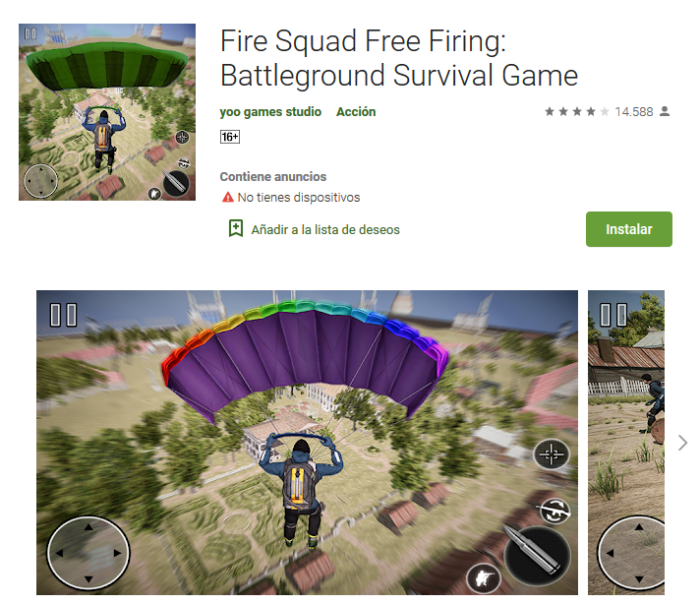
Task: Open the Acción category link
Action: pyautogui.click(x=356, y=112)
